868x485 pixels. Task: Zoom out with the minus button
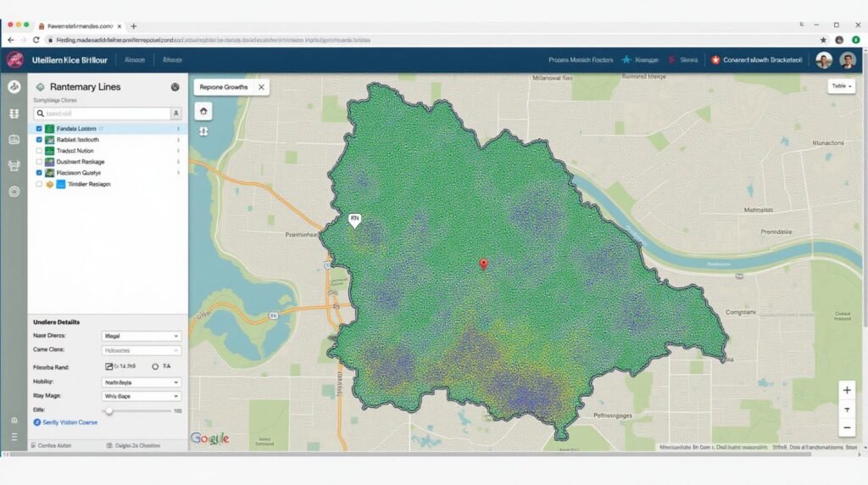847,427
